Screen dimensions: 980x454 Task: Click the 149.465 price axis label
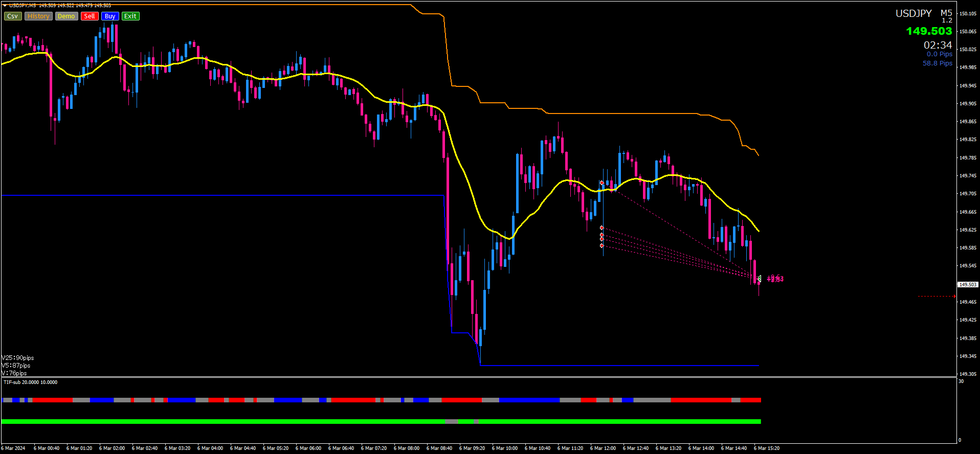(968, 302)
